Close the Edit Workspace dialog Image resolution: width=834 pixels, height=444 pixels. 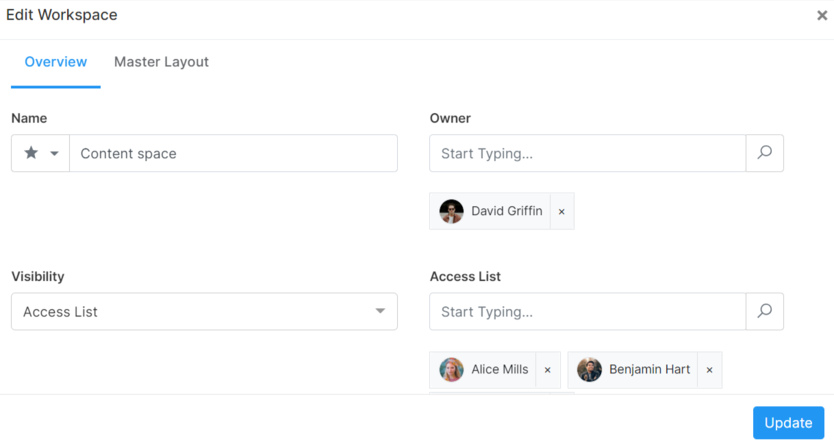(x=822, y=16)
